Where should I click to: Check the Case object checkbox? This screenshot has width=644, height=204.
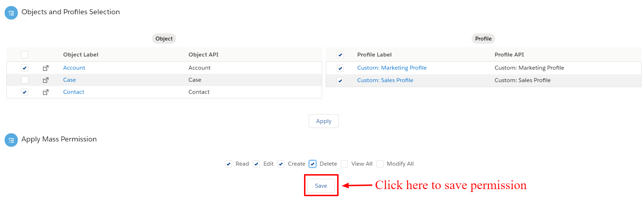tap(25, 80)
